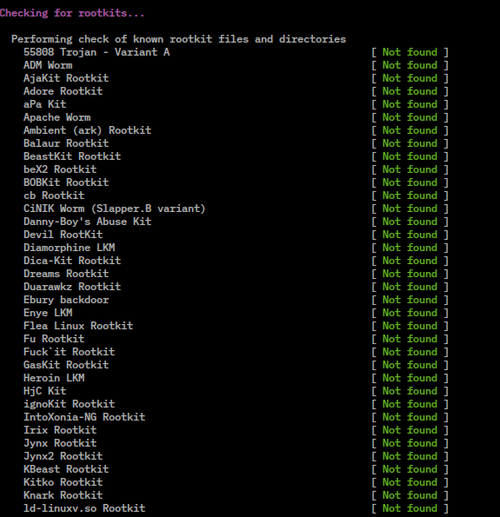This screenshot has width=500, height=517.
Task: Select the 'Ebury backdoor' entry
Action: (66, 299)
